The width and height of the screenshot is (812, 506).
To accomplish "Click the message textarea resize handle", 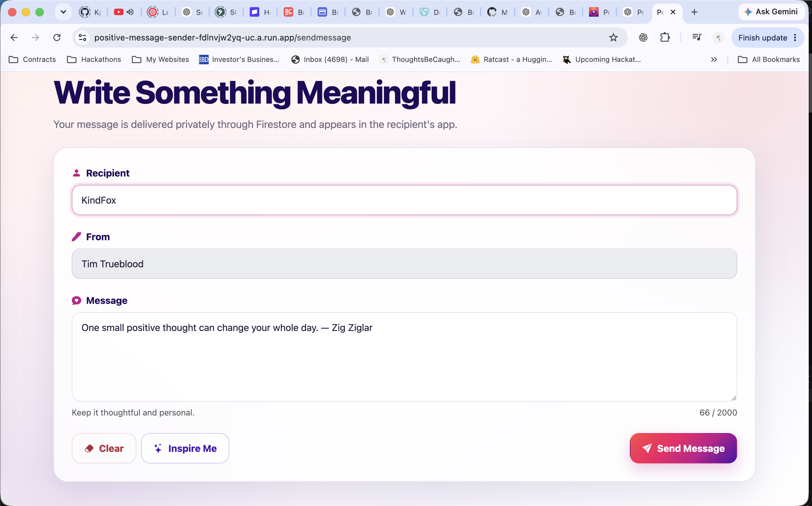I will 734,398.
